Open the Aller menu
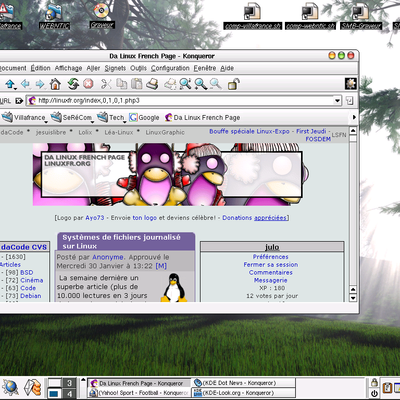This screenshot has width=400, height=400. point(93,68)
